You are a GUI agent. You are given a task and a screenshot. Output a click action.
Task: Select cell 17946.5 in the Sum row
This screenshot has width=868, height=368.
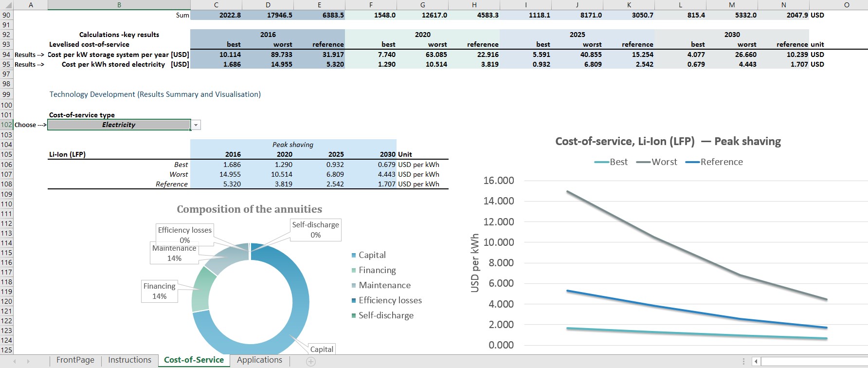point(268,15)
